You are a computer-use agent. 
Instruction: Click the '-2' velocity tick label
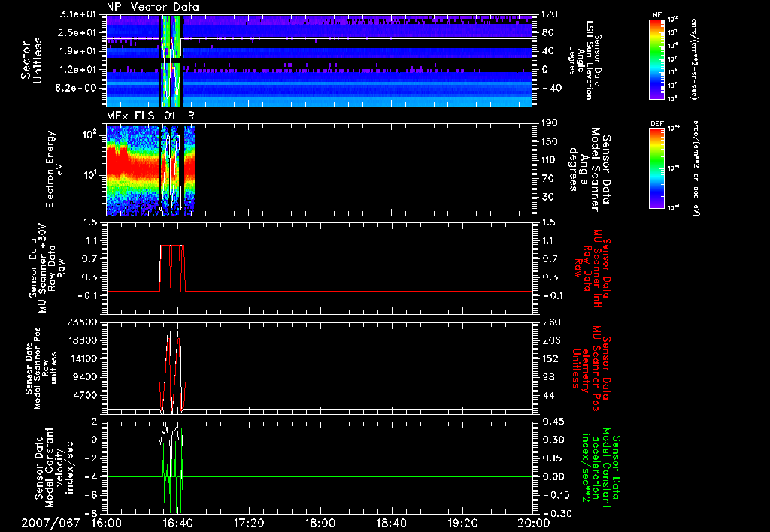pyautogui.click(x=91, y=458)
